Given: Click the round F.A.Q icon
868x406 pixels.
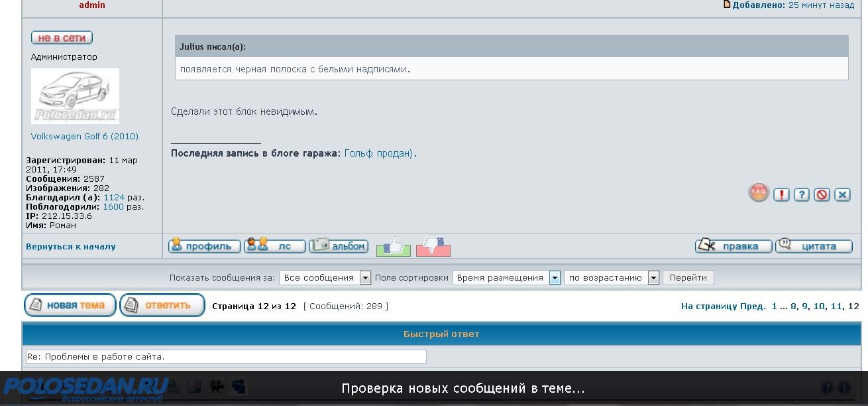Looking at the screenshot, I should 758,193.
